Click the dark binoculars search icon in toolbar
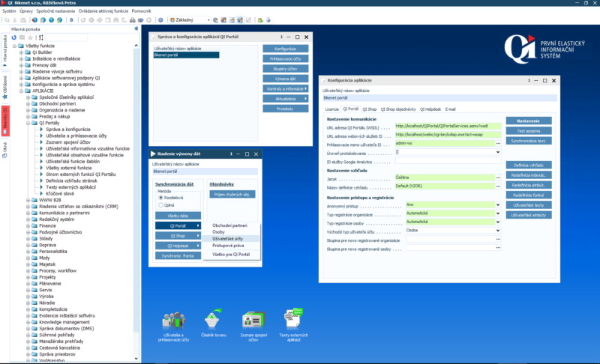The height and width of the screenshot is (364, 600). point(133,20)
